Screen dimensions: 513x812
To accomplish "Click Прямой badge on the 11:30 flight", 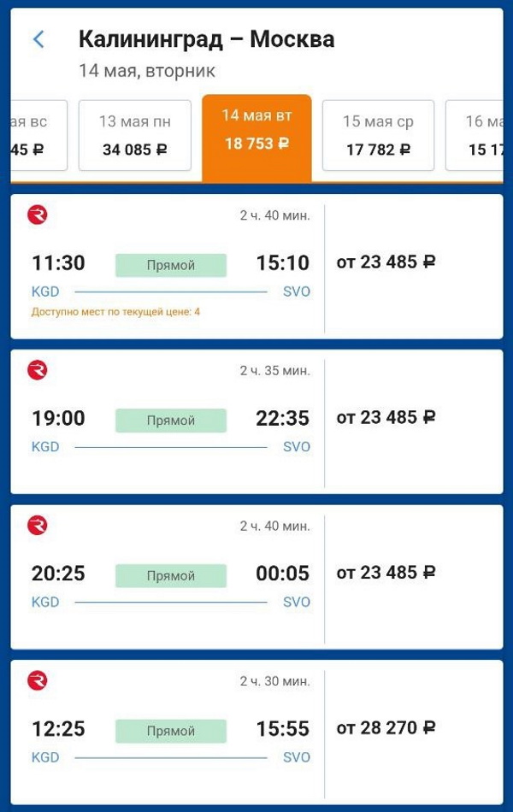I will [x=171, y=265].
